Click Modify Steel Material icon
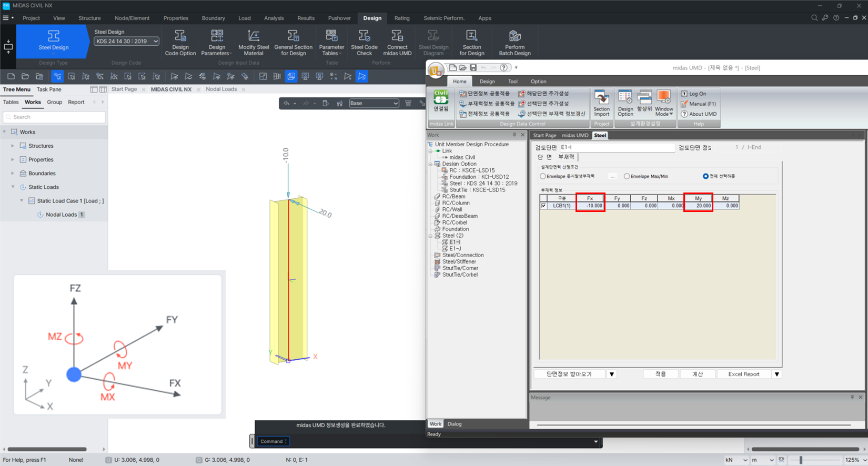This screenshot has height=466, width=868. click(x=254, y=43)
